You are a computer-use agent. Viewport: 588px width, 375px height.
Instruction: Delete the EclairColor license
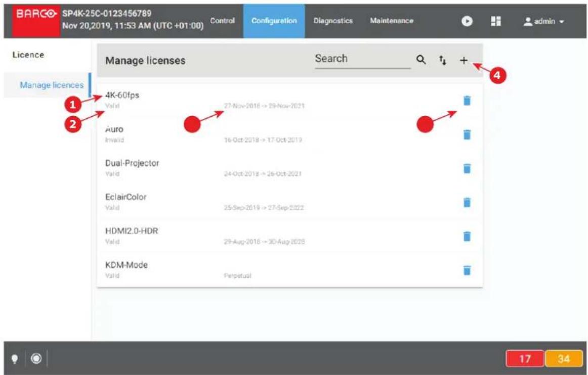click(467, 202)
